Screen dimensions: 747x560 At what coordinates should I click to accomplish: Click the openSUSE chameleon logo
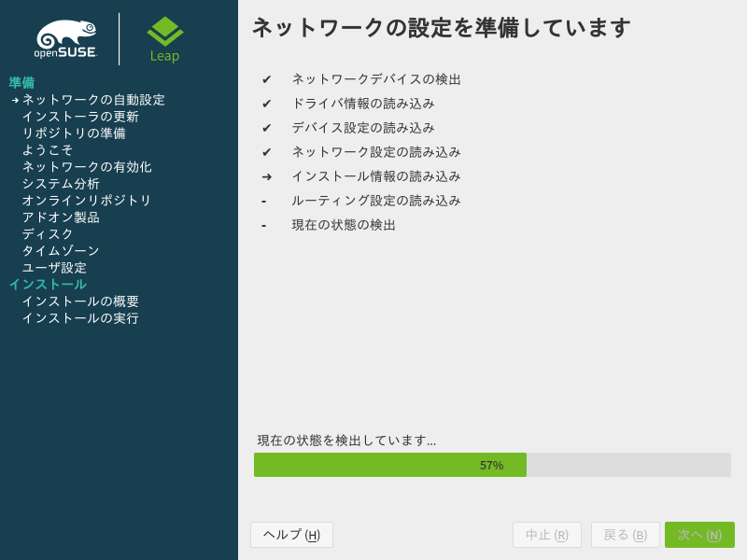coord(66,39)
